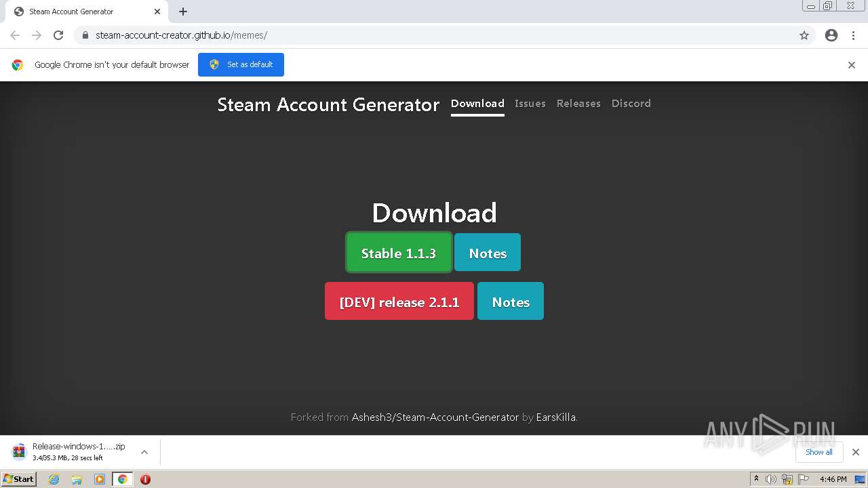Open the Release-windows zip download item

click(x=70, y=452)
